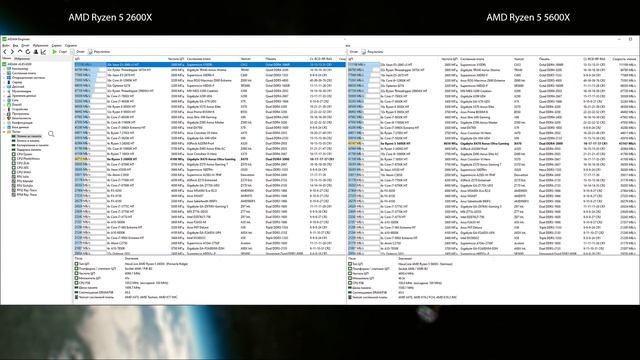
Task: Open the Справка menu
Action: point(71,45)
